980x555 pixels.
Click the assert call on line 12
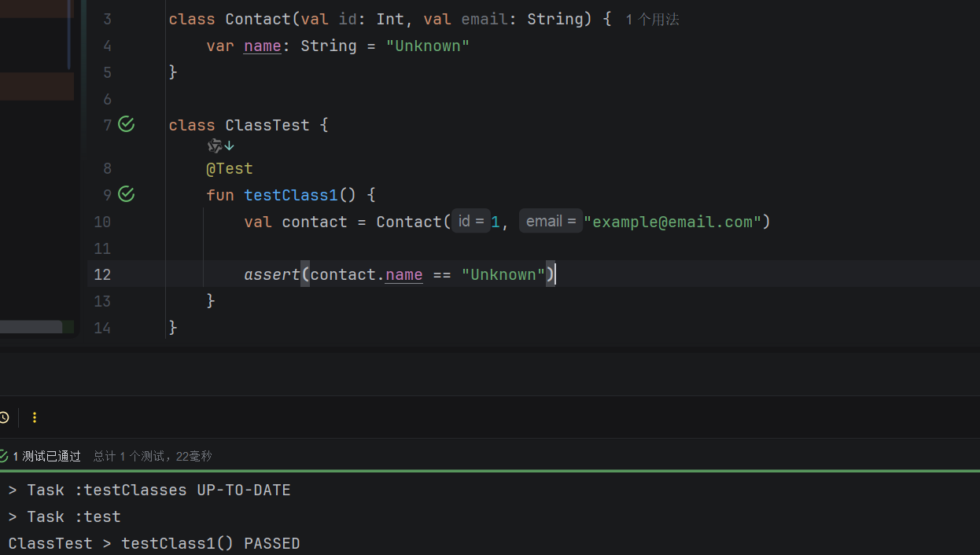pos(271,274)
